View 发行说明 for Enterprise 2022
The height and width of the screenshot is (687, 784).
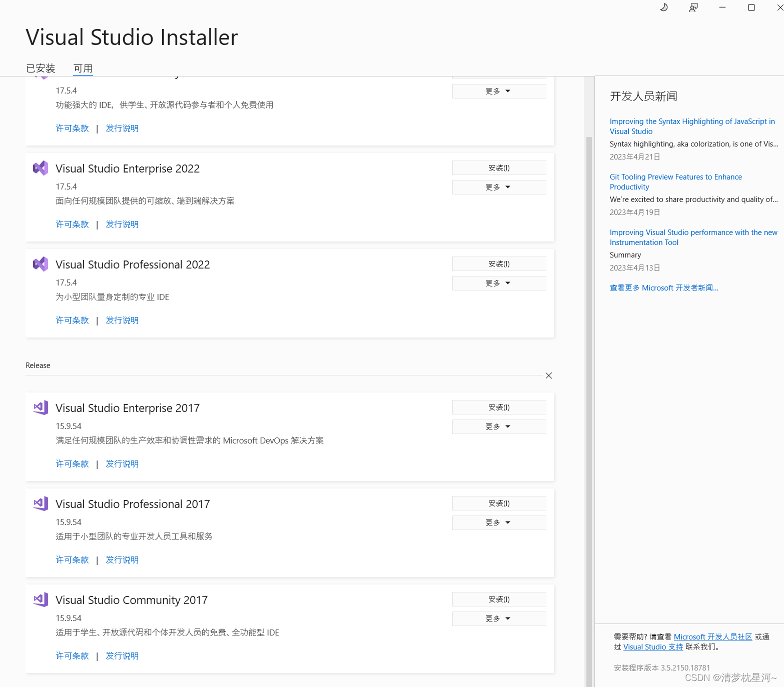tap(122, 224)
